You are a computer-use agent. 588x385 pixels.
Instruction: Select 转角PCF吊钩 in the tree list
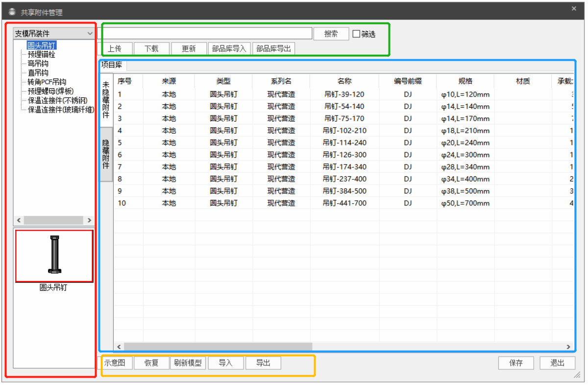pos(47,82)
